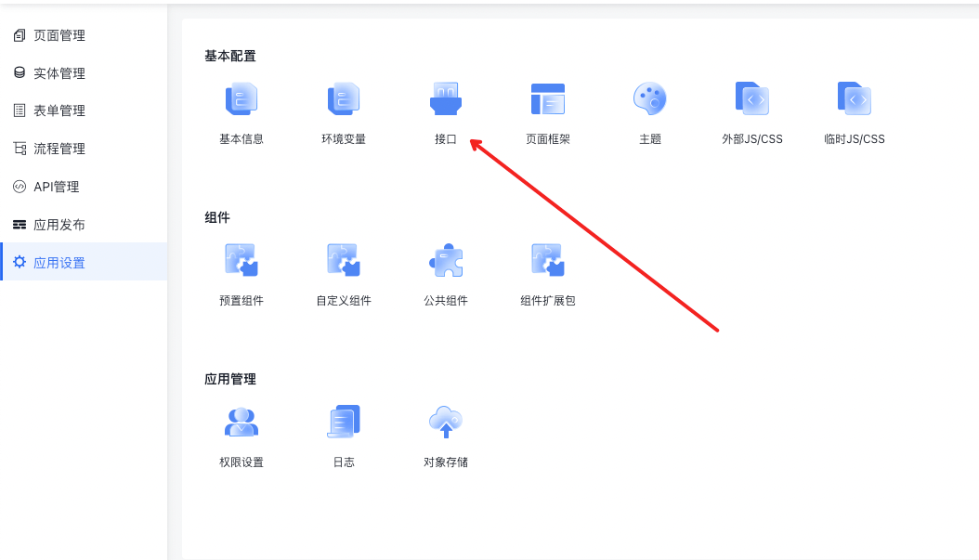Viewport: 979px width, 560px height.
Task: Navigate to 表单管理 sidebar item
Action: coord(59,111)
